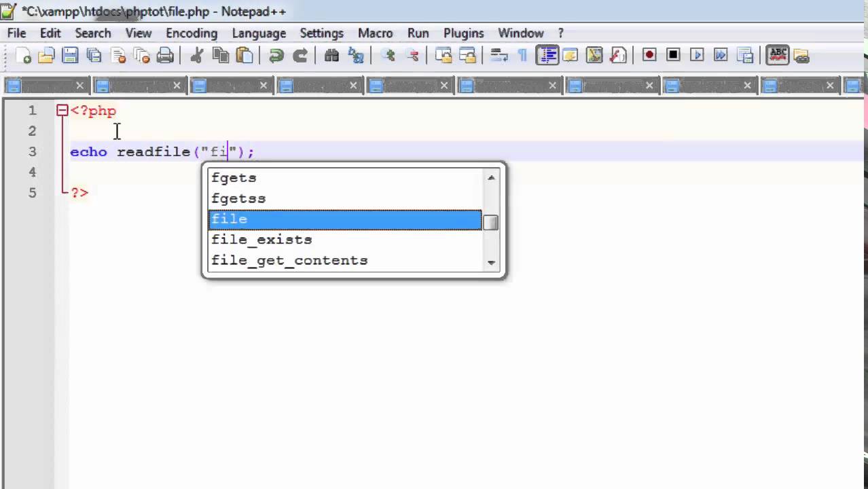The height and width of the screenshot is (489, 868).
Task: Toggle word wrap
Action: (499, 56)
